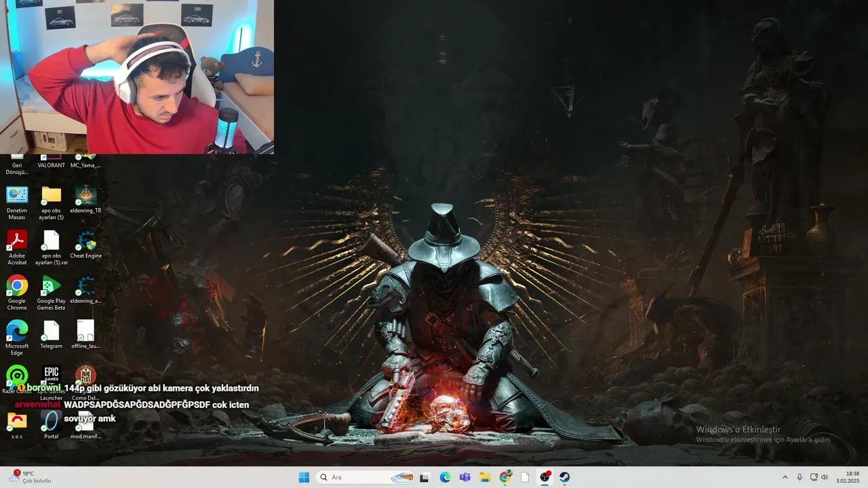Click the microphone icon in system tray
The width and height of the screenshot is (868, 488).
pos(800,477)
